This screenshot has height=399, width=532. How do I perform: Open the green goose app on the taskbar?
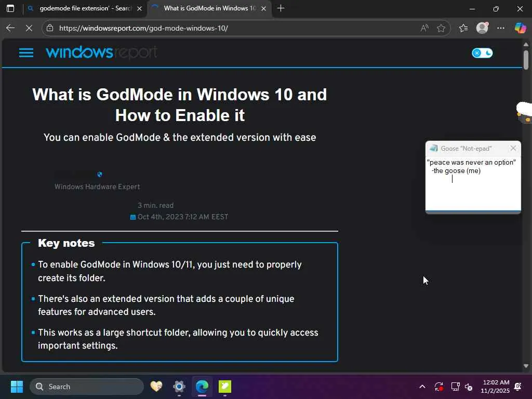[224, 386]
